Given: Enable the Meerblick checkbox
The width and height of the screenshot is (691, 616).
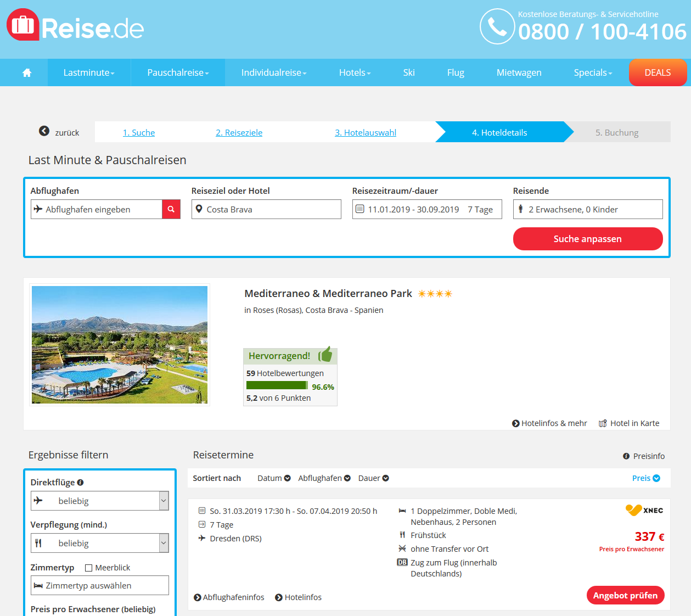Looking at the screenshot, I should click(88, 568).
